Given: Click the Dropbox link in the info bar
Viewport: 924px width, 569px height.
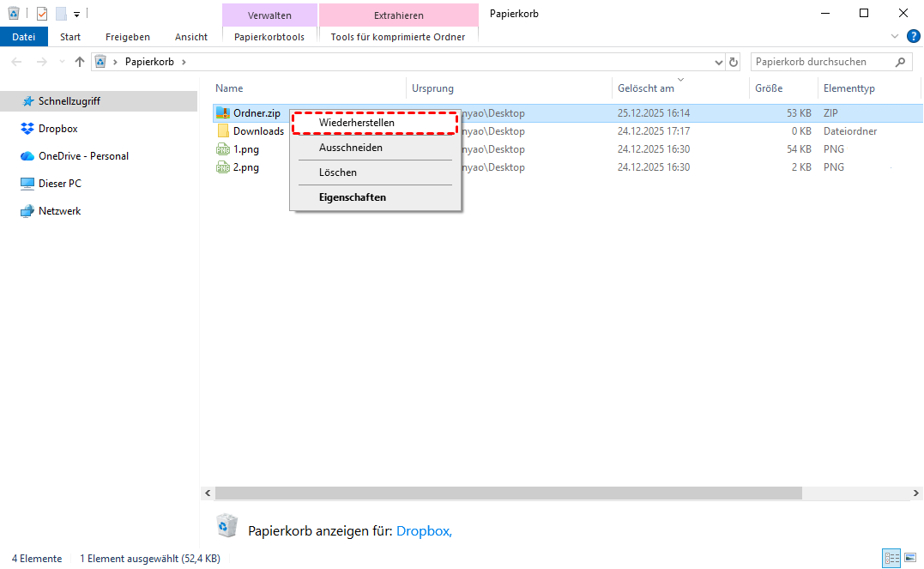Looking at the screenshot, I should coord(424,531).
